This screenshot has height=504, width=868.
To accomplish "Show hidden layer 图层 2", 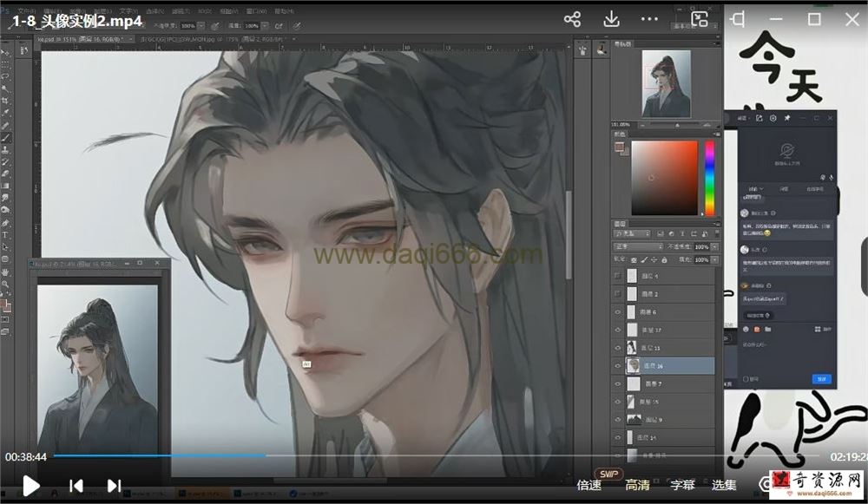I will coord(618,294).
